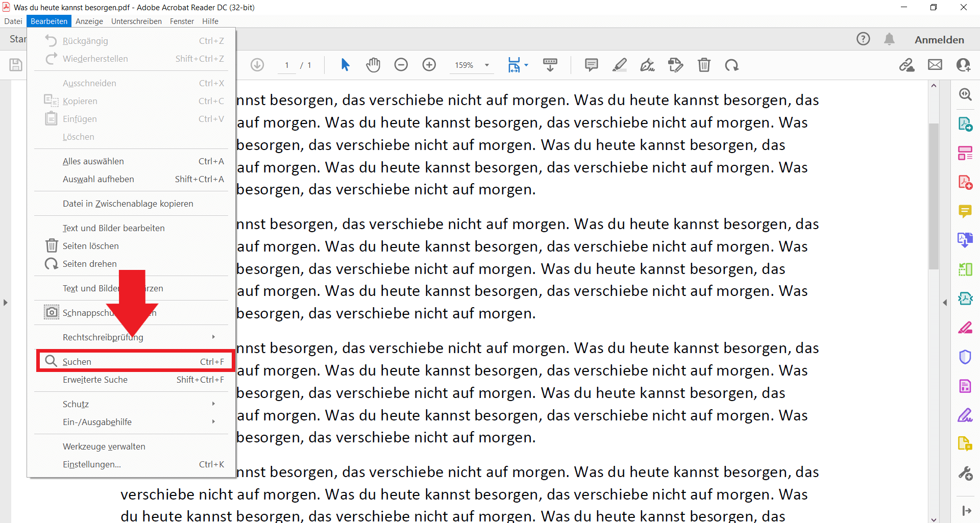The height and width of the screenshot is (523, 980).
Task: Expand the sidebar with bottom arrow icon
Action: (966, 510)
